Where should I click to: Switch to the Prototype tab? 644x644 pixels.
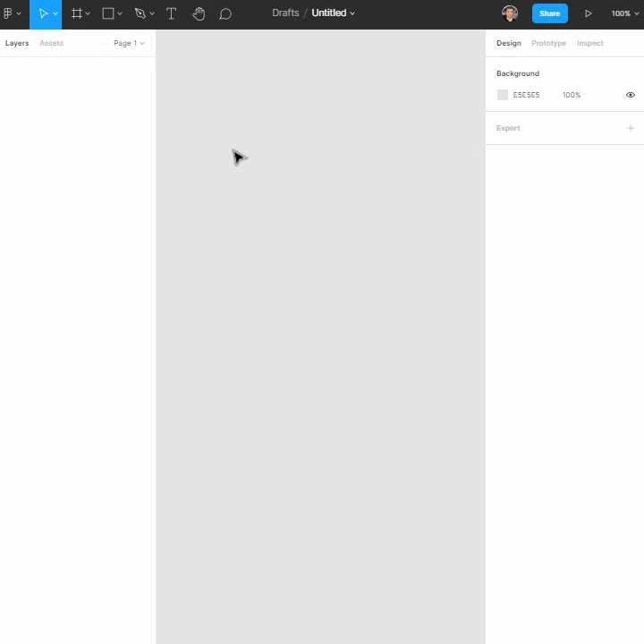548,43
